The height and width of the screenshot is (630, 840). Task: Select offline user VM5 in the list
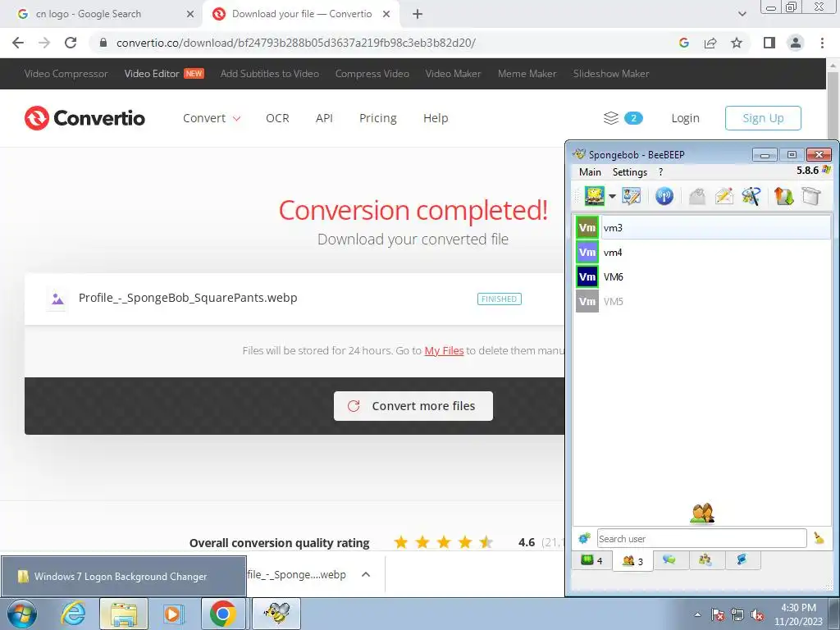coord(703,302)
